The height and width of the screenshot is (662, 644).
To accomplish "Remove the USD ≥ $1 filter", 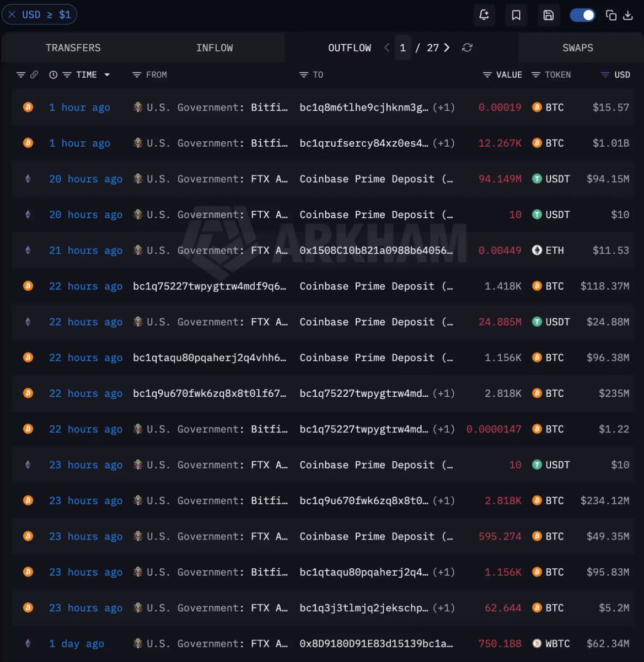I will pos(12,15).
